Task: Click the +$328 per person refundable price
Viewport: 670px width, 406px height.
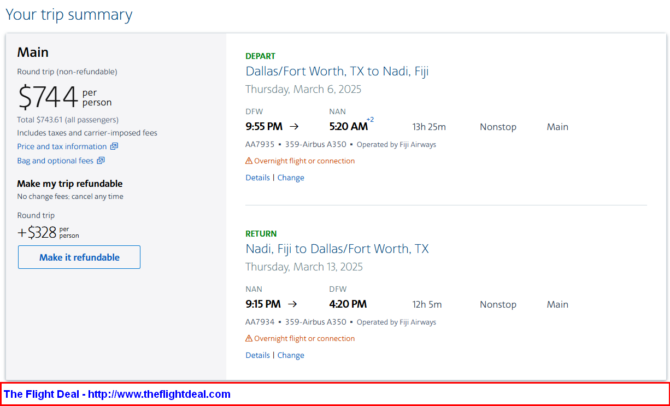Action: pyautogui.click(x=48, y=232)
